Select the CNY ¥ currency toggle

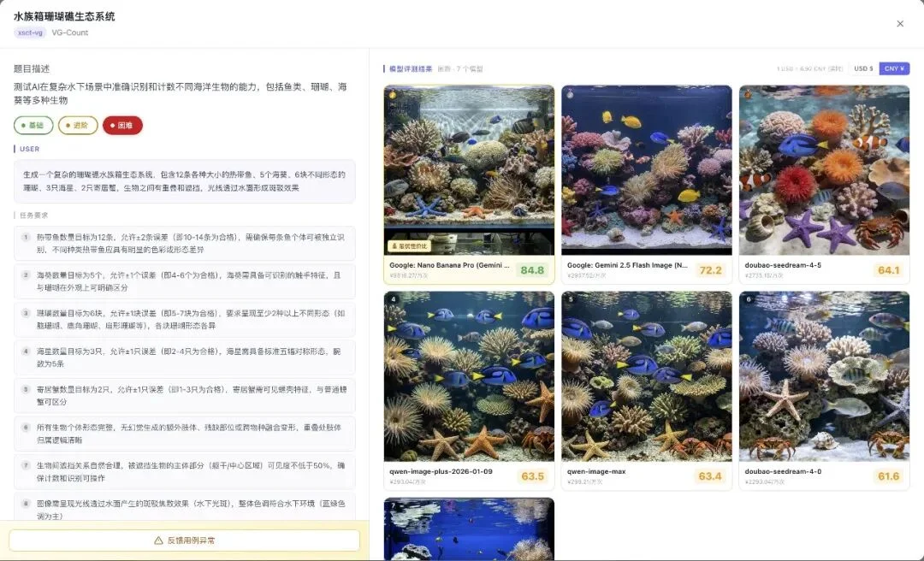pos(895,68)
